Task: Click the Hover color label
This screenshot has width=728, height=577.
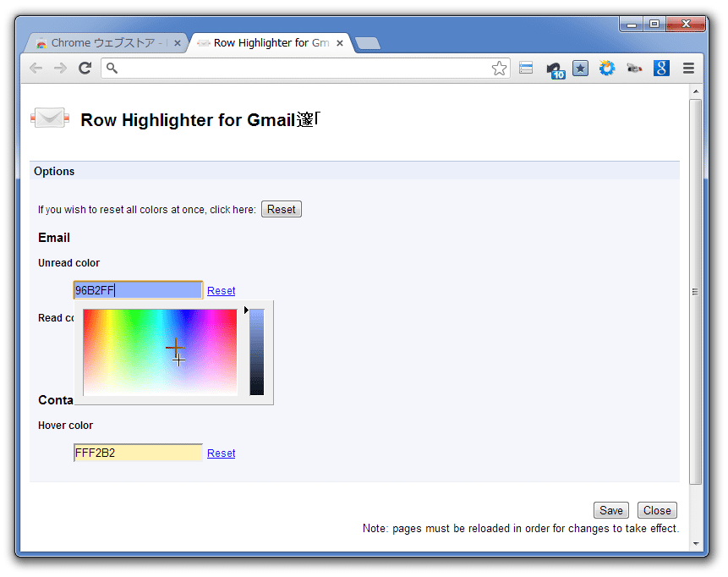Action: click(x=65, y=426)
